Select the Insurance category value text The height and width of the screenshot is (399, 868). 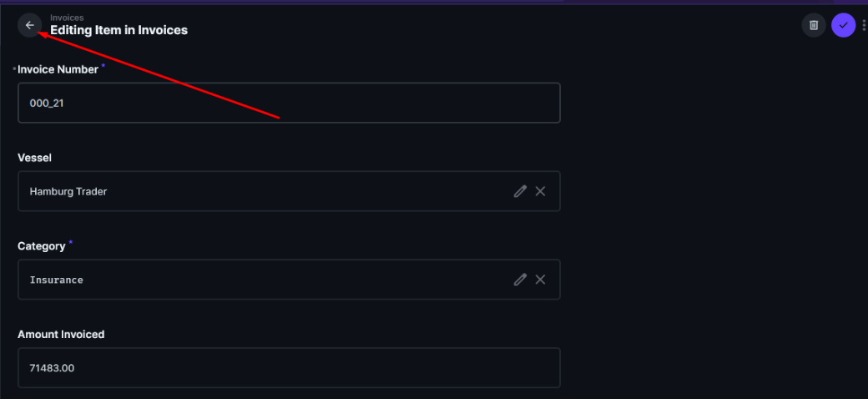[x=56, y=280]
